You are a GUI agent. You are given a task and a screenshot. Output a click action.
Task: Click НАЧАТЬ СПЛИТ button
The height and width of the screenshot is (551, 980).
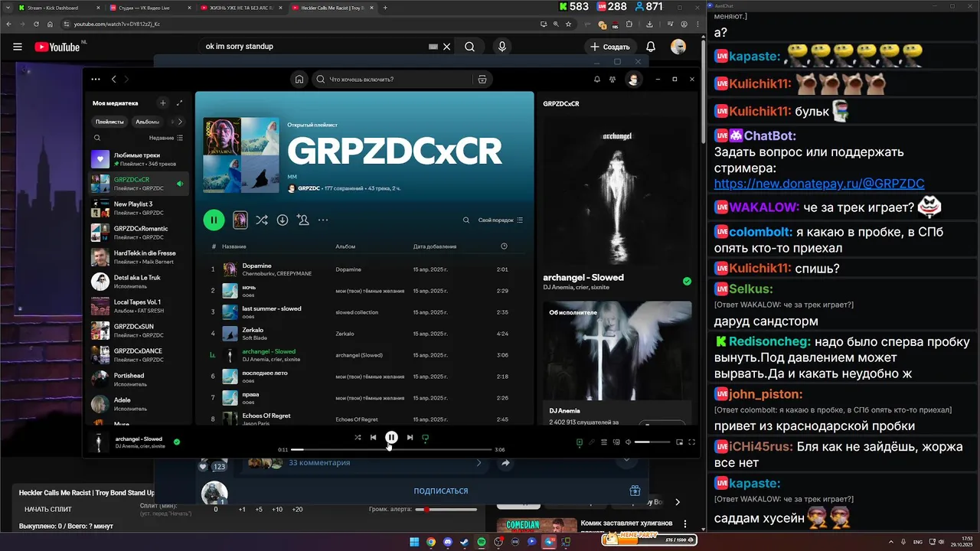click(x=48, y=509)
